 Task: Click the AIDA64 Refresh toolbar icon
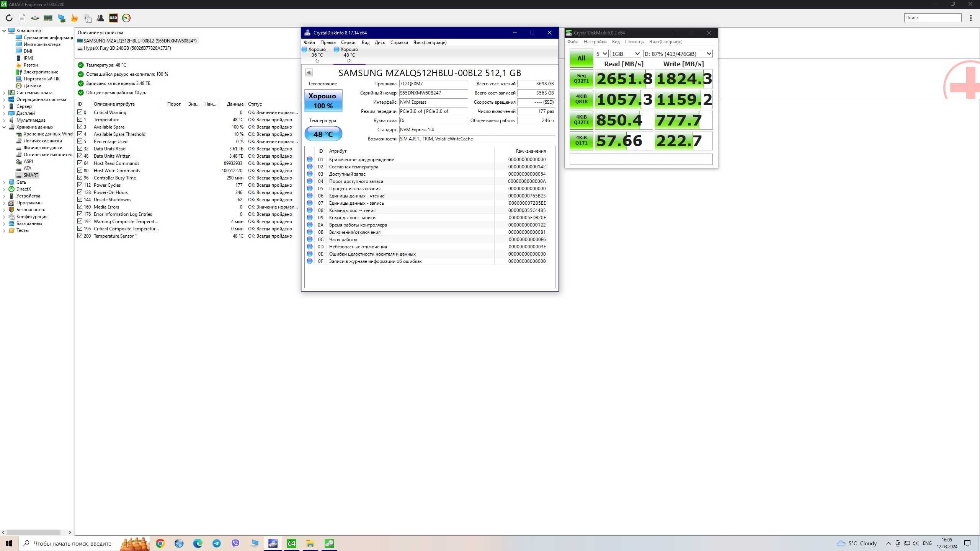click(x=9, y=18)
